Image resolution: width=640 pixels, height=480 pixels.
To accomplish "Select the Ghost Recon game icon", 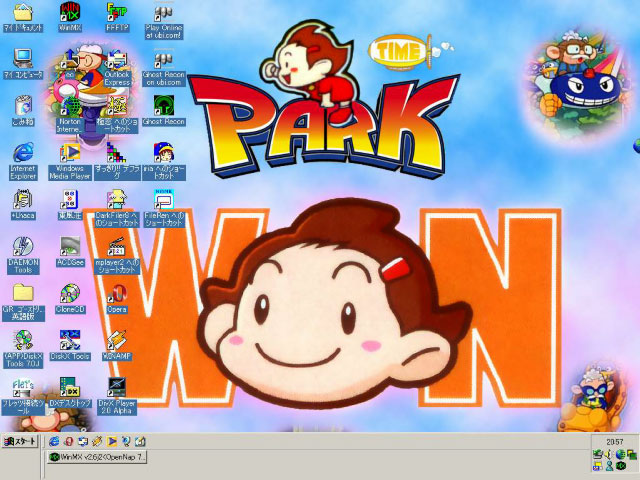I will point(163,105).
